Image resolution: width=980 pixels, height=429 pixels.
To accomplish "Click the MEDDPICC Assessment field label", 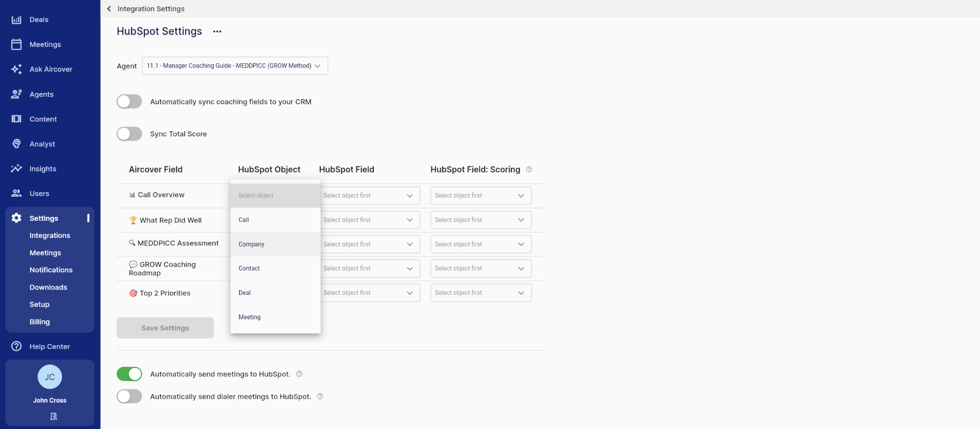I will [x=174, y=243].
